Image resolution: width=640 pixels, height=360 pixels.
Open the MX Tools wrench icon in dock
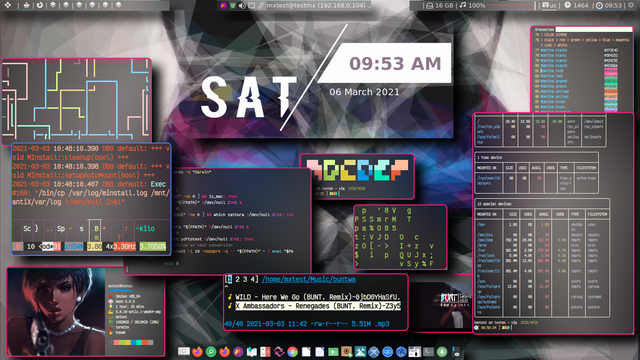pyautogui.click(x=360, y=352)
